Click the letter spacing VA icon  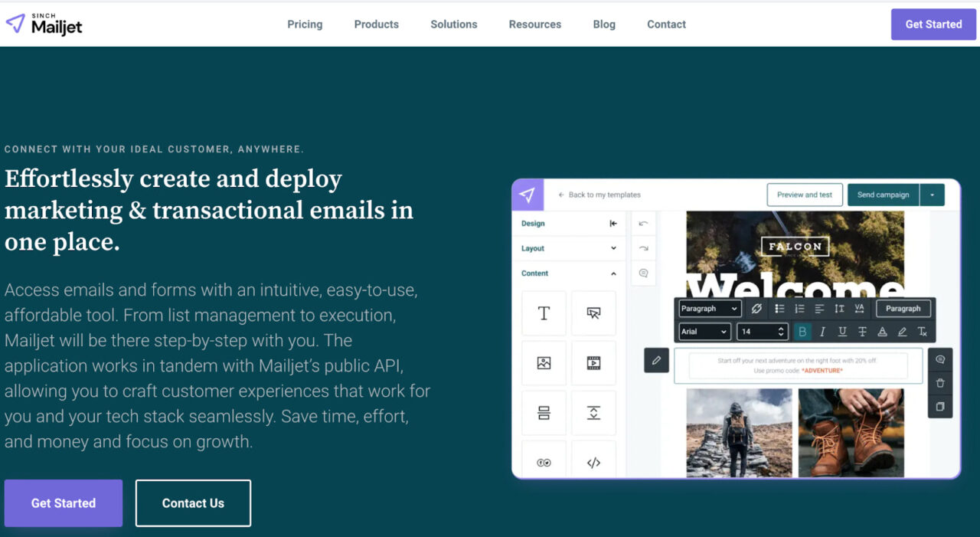point(859,309)
